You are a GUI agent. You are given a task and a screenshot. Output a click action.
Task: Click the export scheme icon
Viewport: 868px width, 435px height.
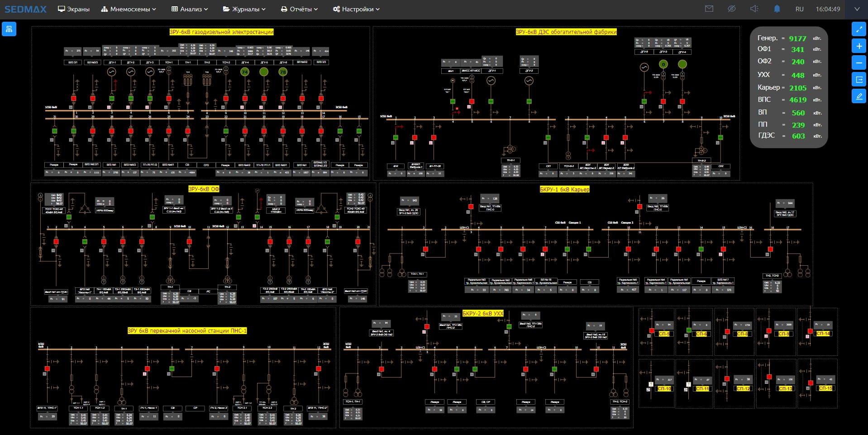click(x=858, y=80)
